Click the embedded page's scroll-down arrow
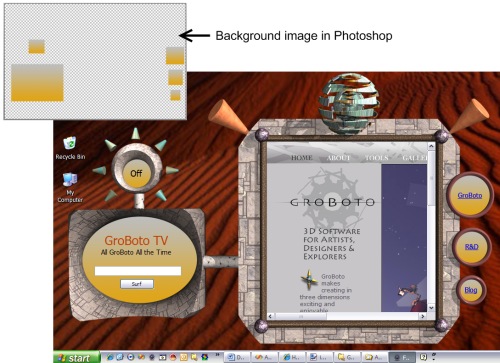 point(431,308)
